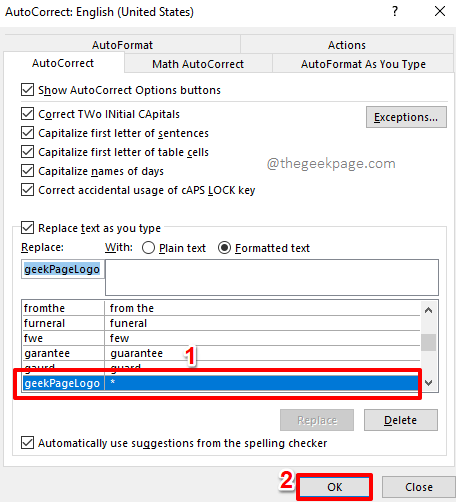Click the scroll up arrow in list
The image size is (456, 502).
pos(429,310)
